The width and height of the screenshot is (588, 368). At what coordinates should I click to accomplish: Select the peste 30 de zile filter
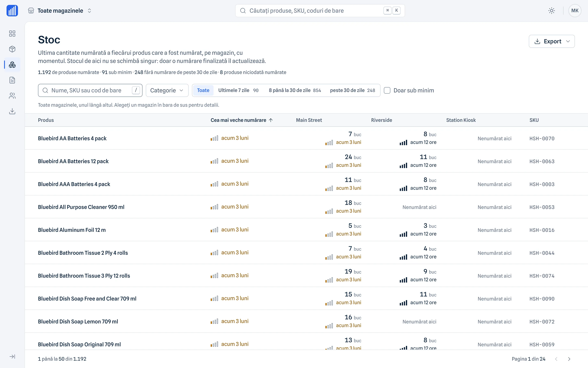pyautogui.click(x=352, y=90)
